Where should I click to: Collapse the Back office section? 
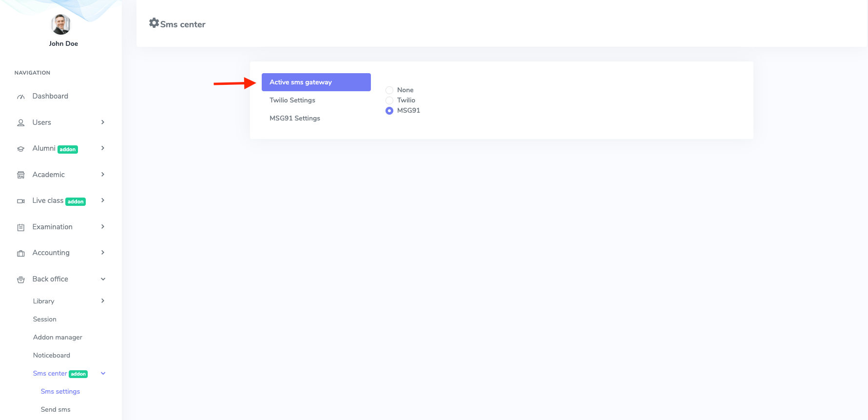pos(102,279)
